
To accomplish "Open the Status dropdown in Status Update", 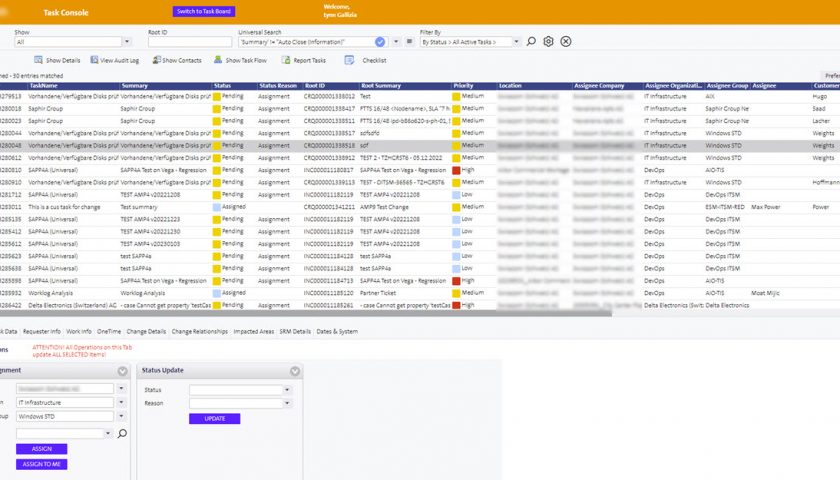I will pos(239,390).
